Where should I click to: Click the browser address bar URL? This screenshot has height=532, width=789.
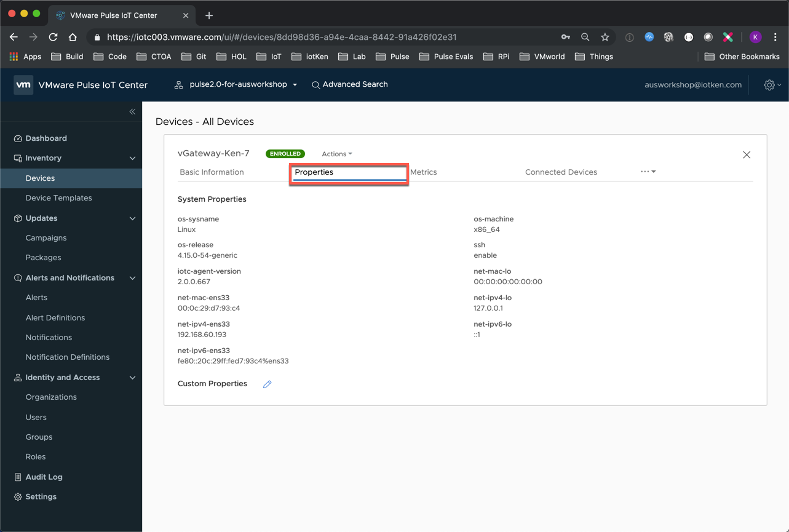282,37
